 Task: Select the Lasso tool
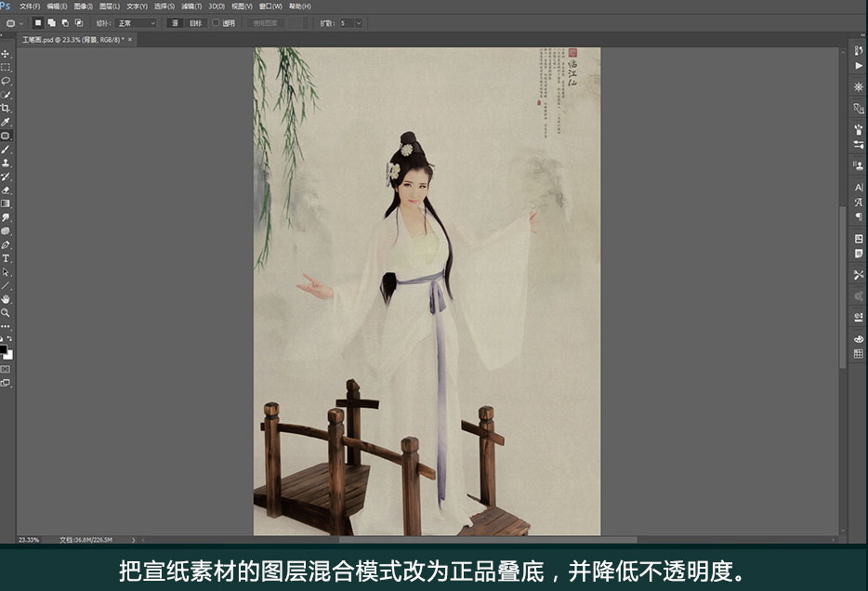(x=6, y=81)
